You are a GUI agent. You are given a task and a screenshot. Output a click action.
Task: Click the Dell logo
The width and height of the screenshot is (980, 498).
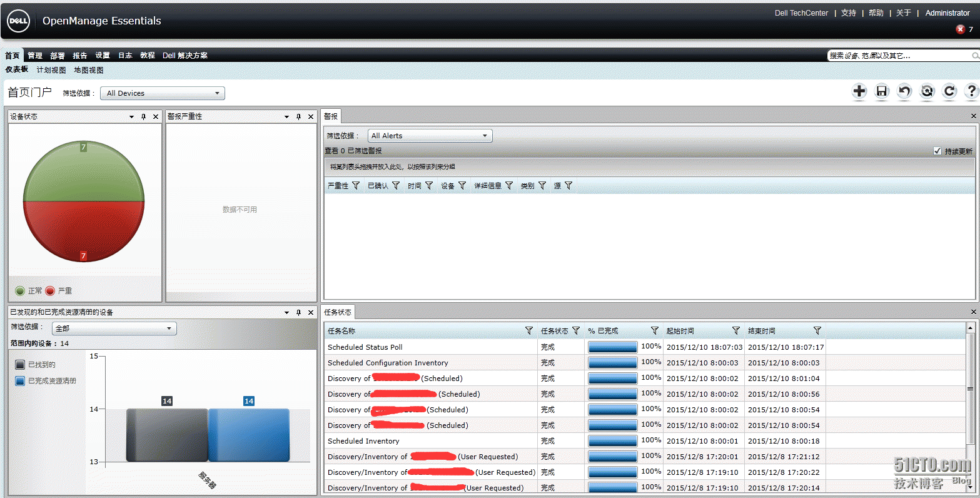(18, 21)
